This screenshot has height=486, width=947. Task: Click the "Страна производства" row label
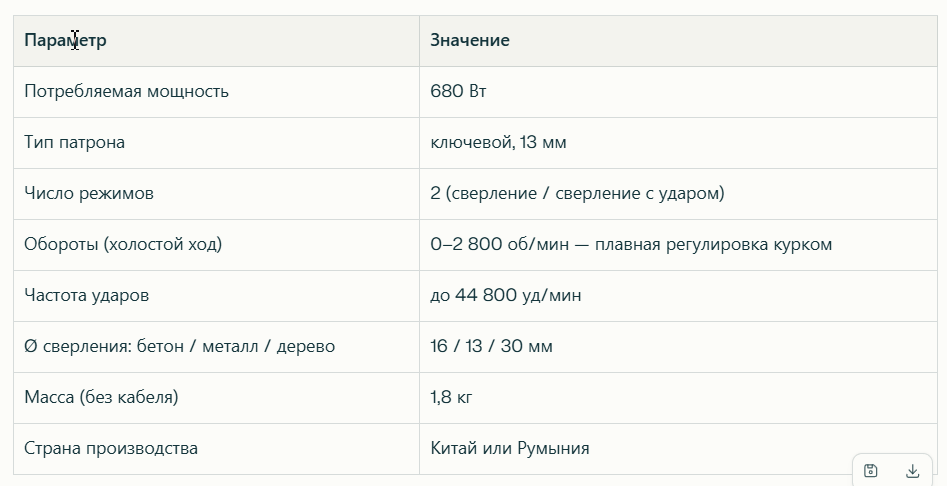click(111, 449)
